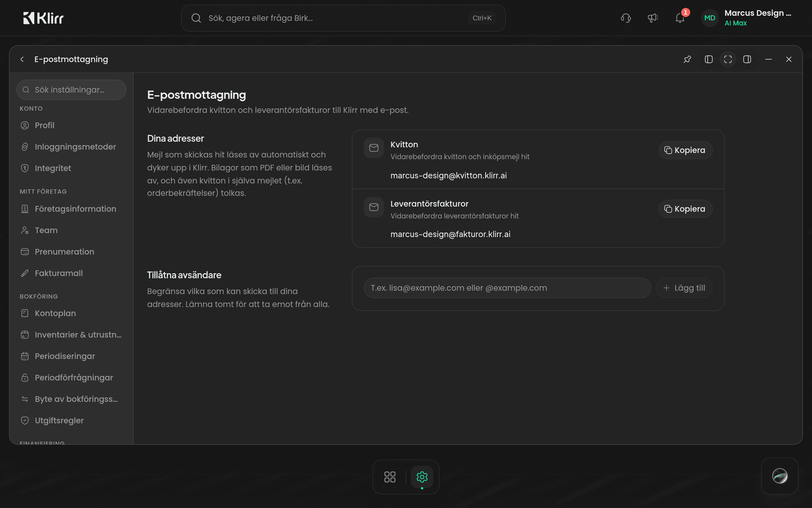Open the notifications bell
This screenshot has width=812, height=508.
point(680,18)
